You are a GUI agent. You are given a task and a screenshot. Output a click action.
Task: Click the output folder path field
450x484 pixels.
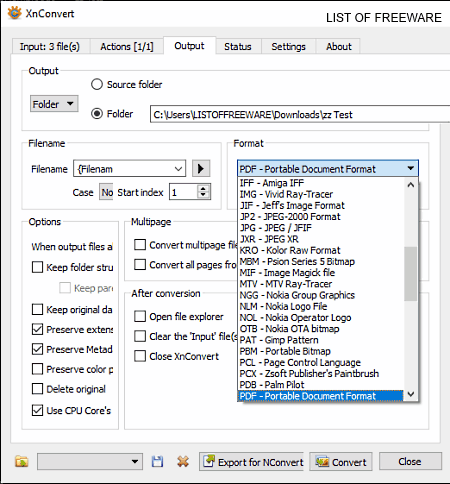click(300, 114)
